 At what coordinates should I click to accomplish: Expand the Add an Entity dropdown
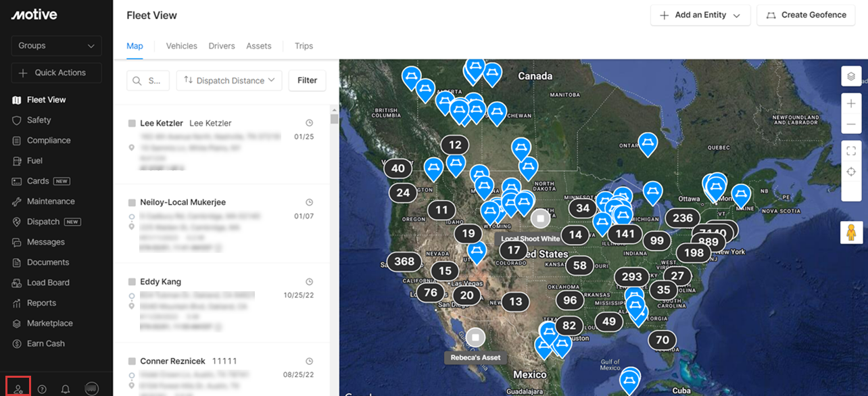(x=700, y=15)
